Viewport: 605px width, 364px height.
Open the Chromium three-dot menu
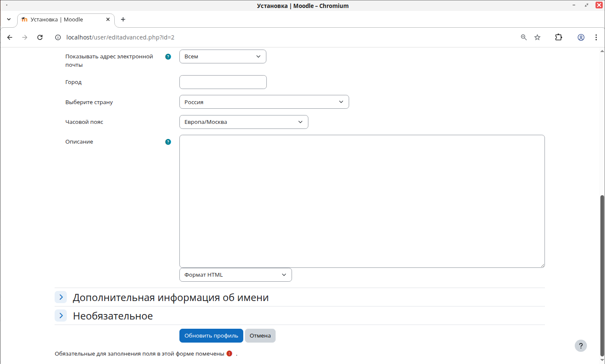click(596, 37)
